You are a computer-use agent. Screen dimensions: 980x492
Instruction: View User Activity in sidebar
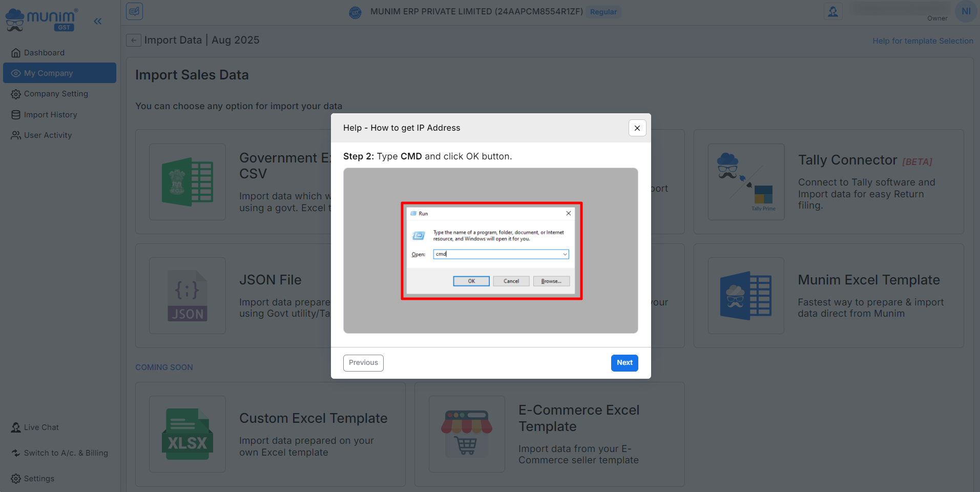[x=48, y=135]
